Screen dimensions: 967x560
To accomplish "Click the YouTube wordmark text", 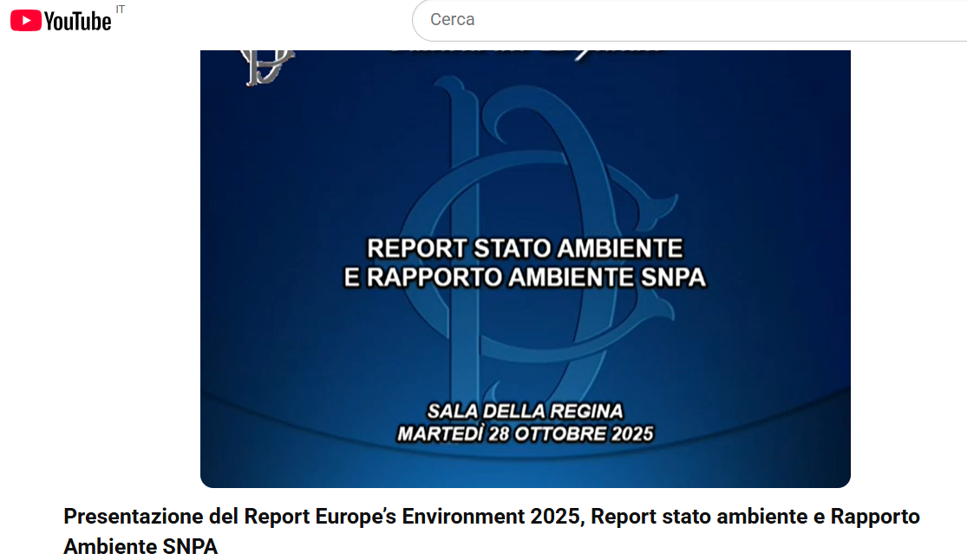I will click(x=78, y=22).
